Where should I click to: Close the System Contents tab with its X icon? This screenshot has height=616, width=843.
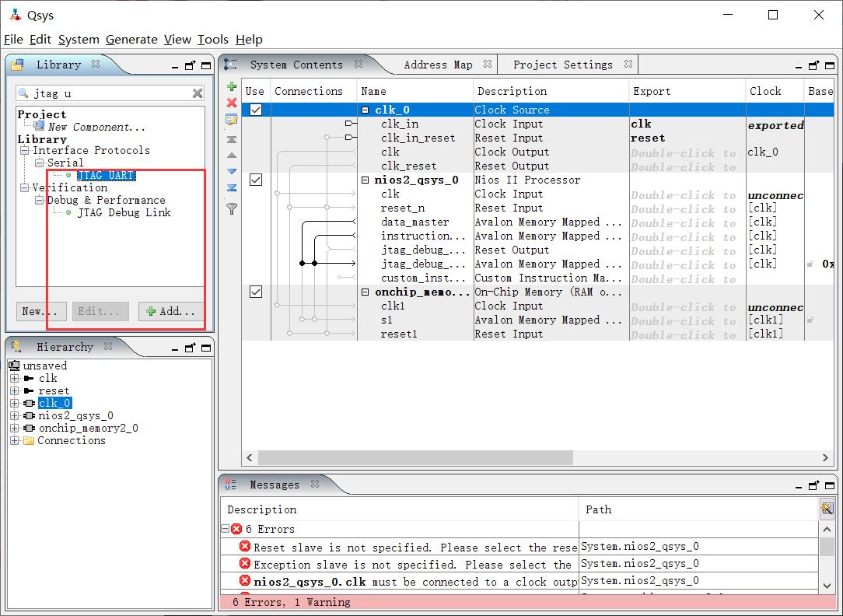[x=359, y=64]
